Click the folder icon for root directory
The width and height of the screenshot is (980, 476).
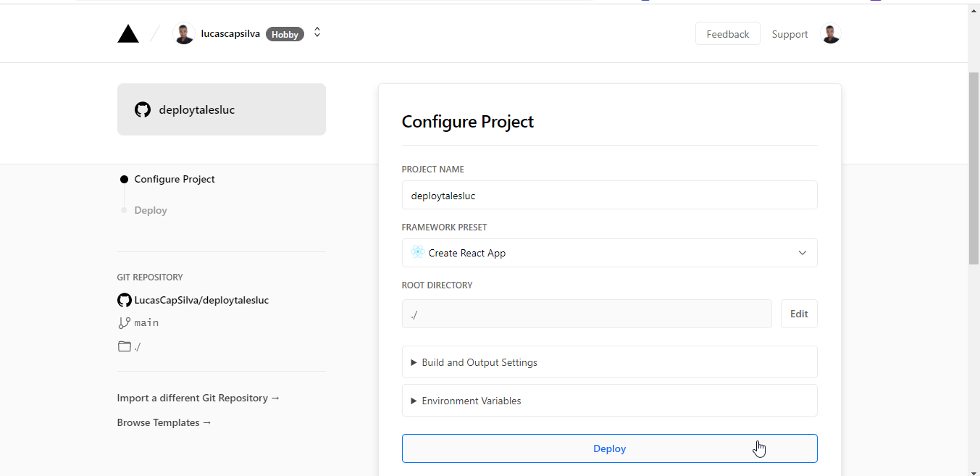[x=125, y=346]
